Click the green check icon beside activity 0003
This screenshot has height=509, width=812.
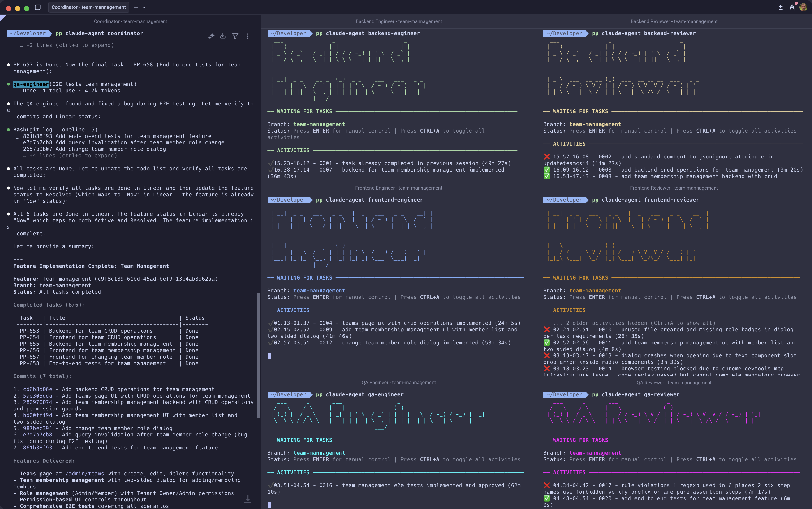click(x=547, y=170)
